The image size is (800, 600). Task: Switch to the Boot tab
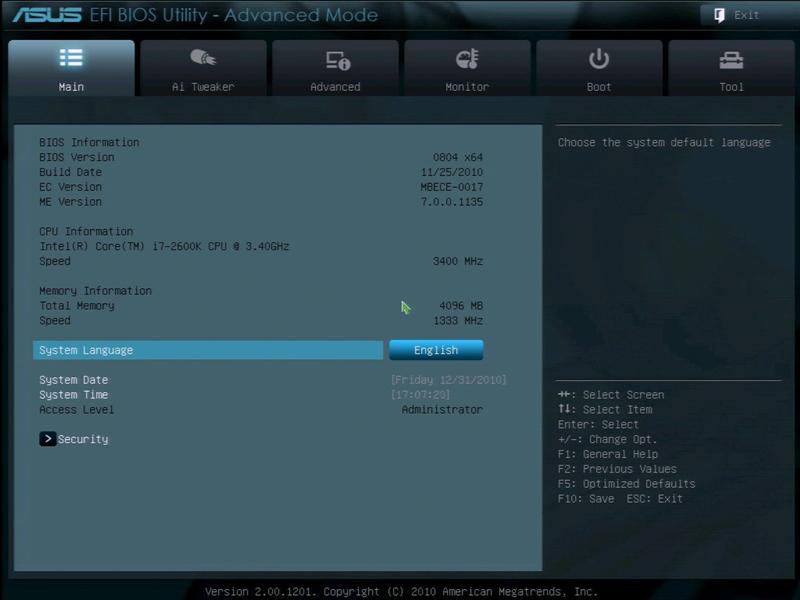click(x=598, y=70)
